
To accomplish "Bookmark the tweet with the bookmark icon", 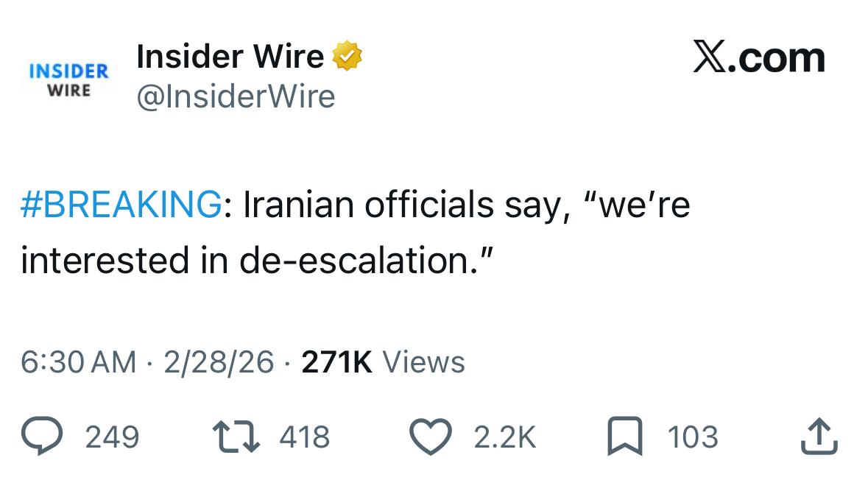I will (625, 437).
